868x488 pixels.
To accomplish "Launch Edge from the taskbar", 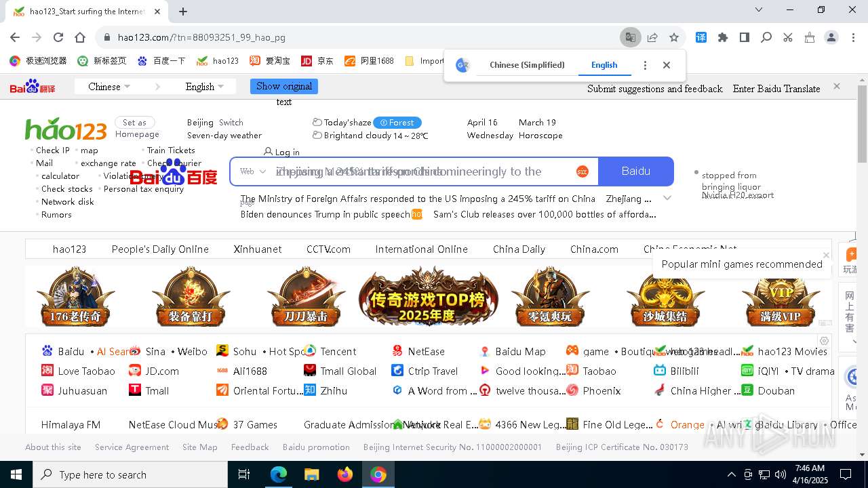I will (279, 474).
